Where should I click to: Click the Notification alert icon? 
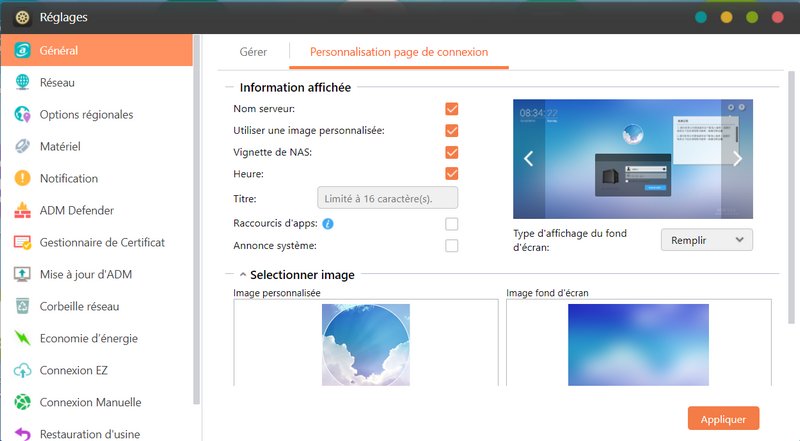[x=22, y=178]
